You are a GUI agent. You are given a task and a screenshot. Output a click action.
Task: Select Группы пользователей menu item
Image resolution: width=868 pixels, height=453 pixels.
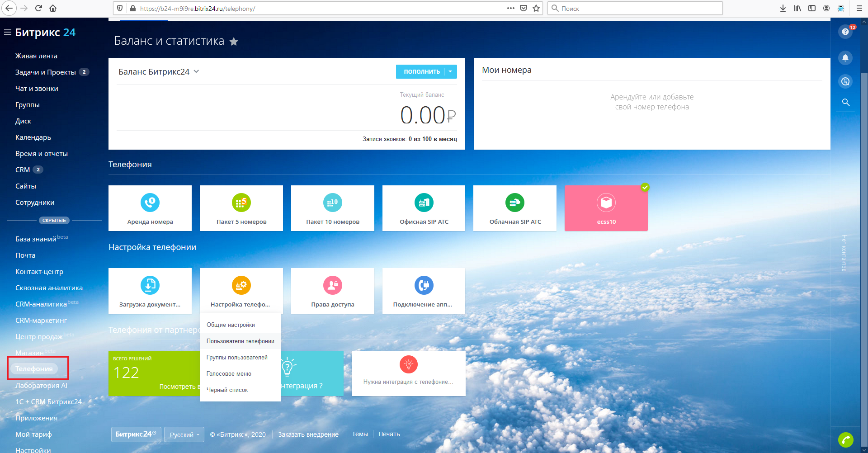click(241, 358)
